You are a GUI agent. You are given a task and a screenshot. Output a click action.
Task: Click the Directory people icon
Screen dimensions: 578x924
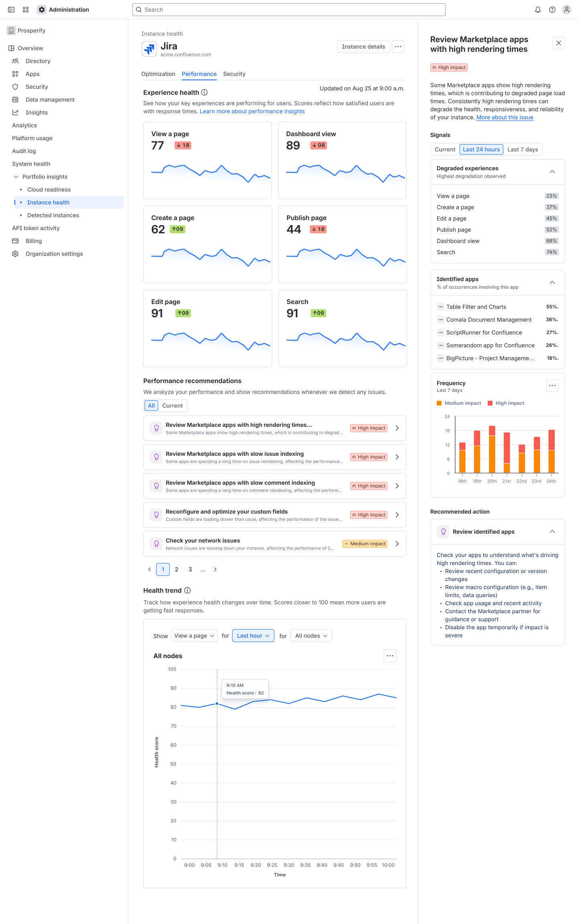point(15,61)
